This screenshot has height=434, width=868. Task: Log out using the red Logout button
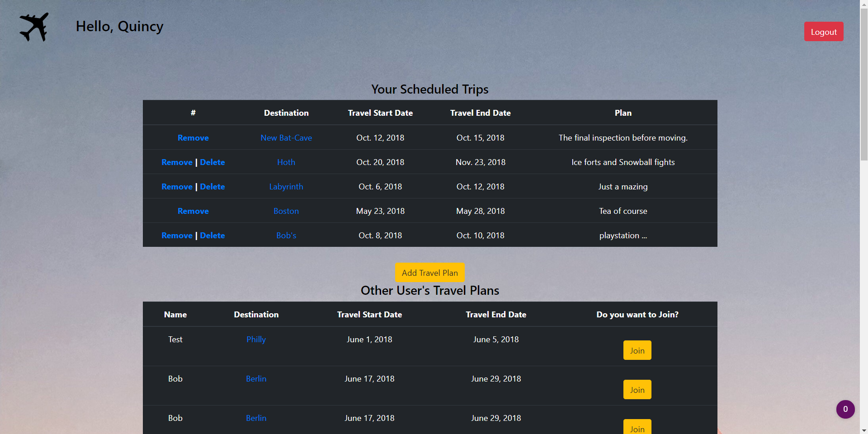point(824,32)
